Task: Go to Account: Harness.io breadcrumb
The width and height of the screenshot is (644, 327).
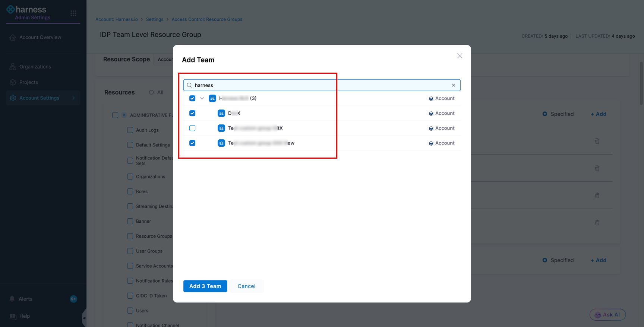Action: [117, 19]
